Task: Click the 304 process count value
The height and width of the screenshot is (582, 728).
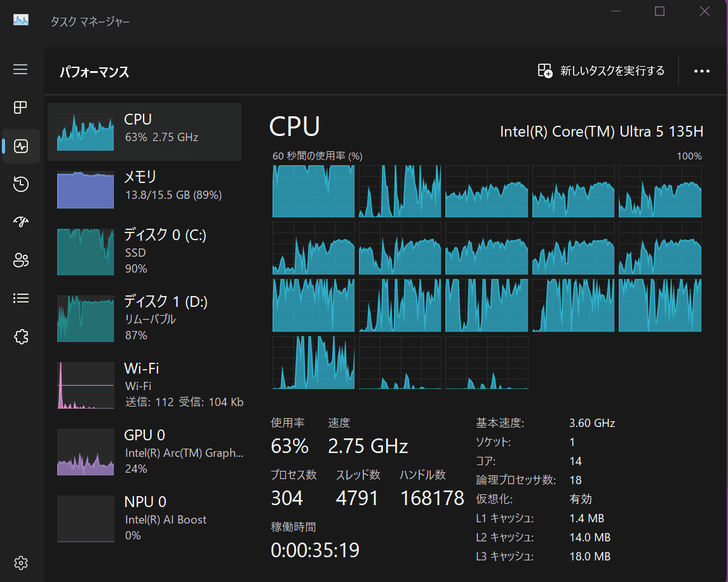Action: click(287, 498)
